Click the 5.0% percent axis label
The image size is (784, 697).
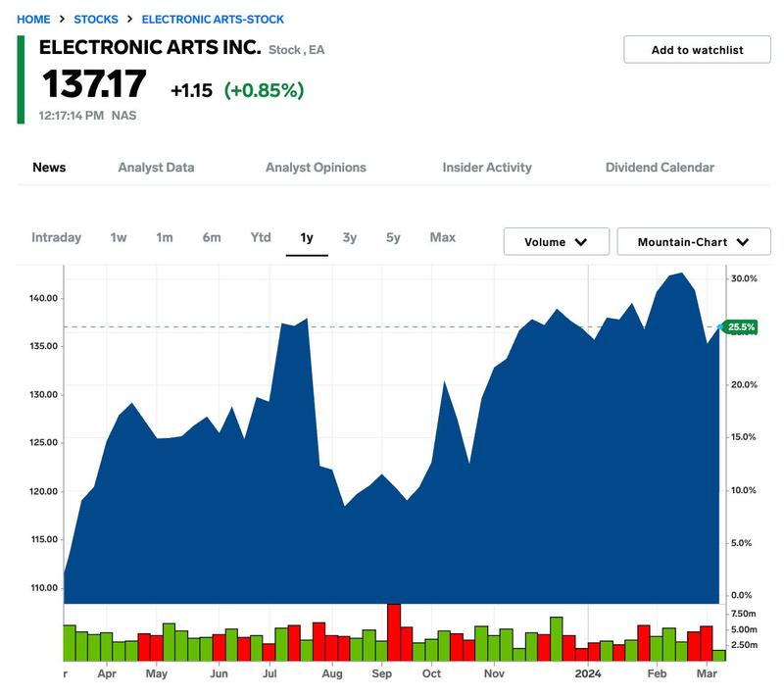click(x=742, y=543)
